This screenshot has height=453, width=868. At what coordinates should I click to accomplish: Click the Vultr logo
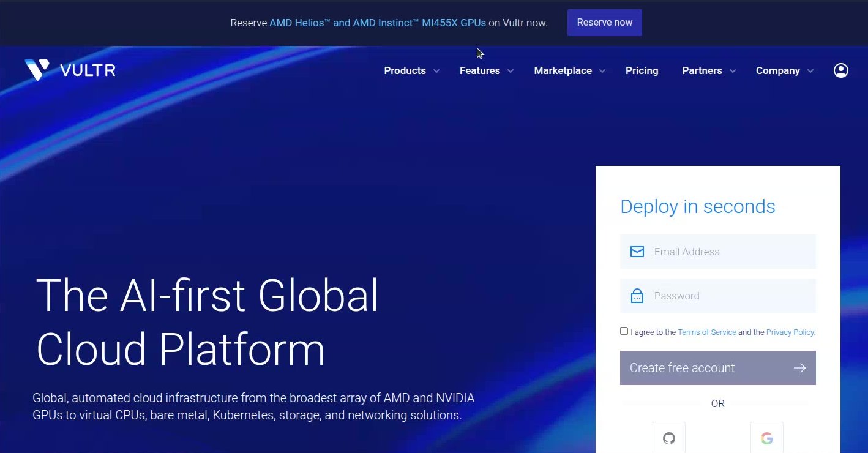70,70
